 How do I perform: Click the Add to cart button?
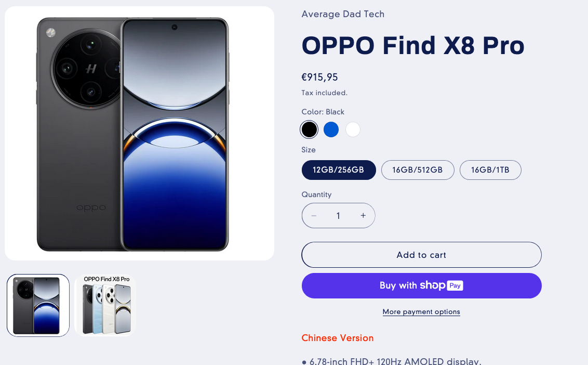tap(421, 255)
